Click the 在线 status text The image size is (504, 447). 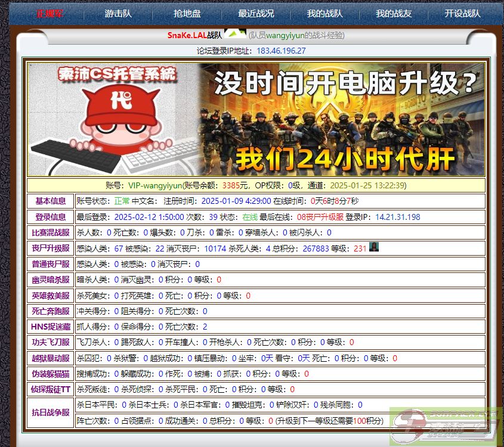click(250, 217)
